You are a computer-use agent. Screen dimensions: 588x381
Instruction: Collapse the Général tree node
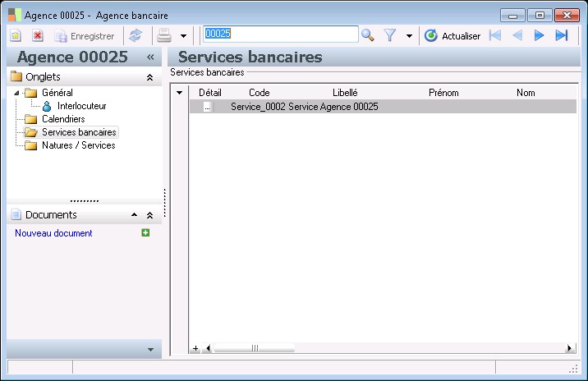(16, 93)
